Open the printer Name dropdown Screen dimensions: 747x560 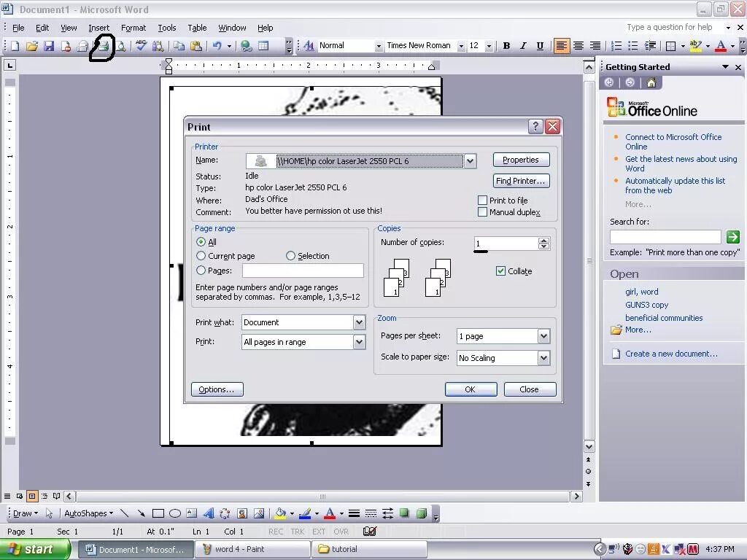[x=470, y=161]
